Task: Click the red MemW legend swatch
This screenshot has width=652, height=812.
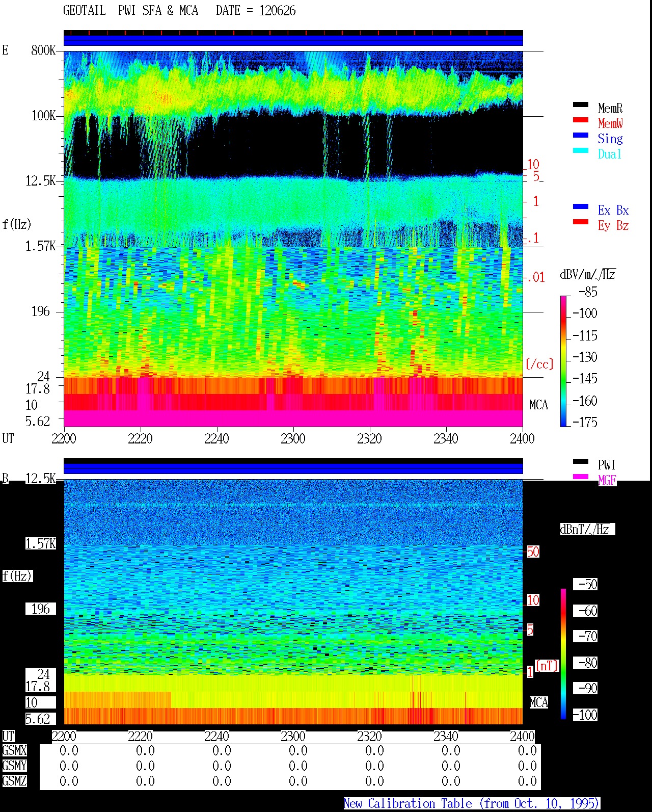Action: [x=581, y=120]
